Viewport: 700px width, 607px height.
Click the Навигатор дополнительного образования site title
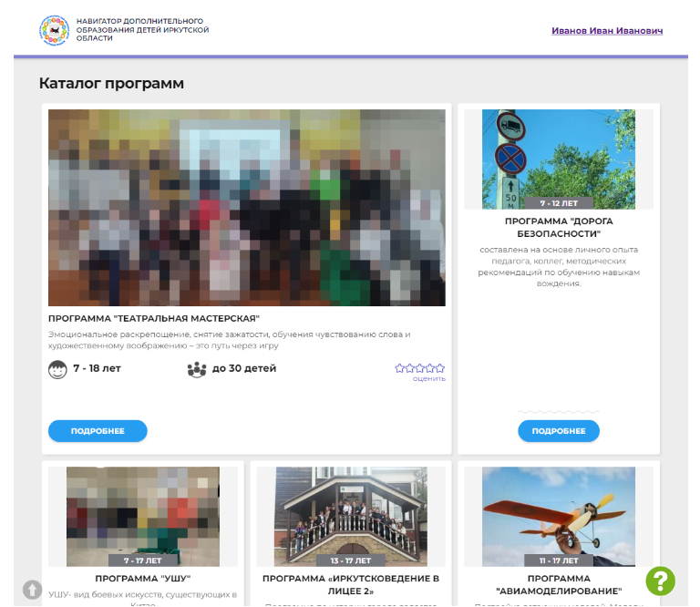pos(142,29)
